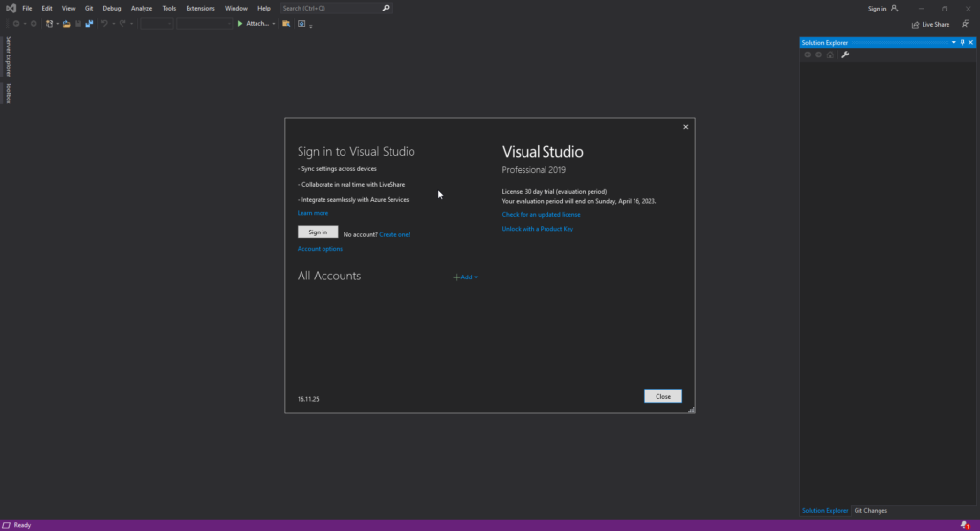The width and height of the screenshot is (980, 531).
Task: Open the Account options link
Action: coord(320,249)
